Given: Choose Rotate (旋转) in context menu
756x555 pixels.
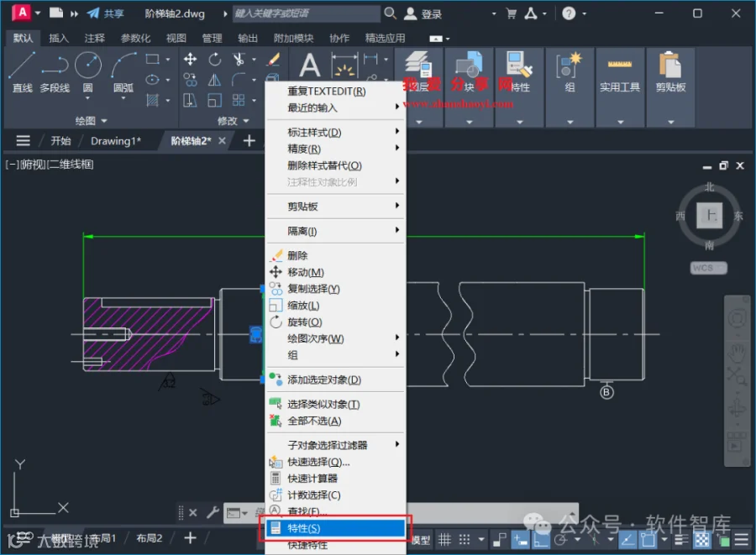Looking at the screenshot, I should [x=335, y=322].
